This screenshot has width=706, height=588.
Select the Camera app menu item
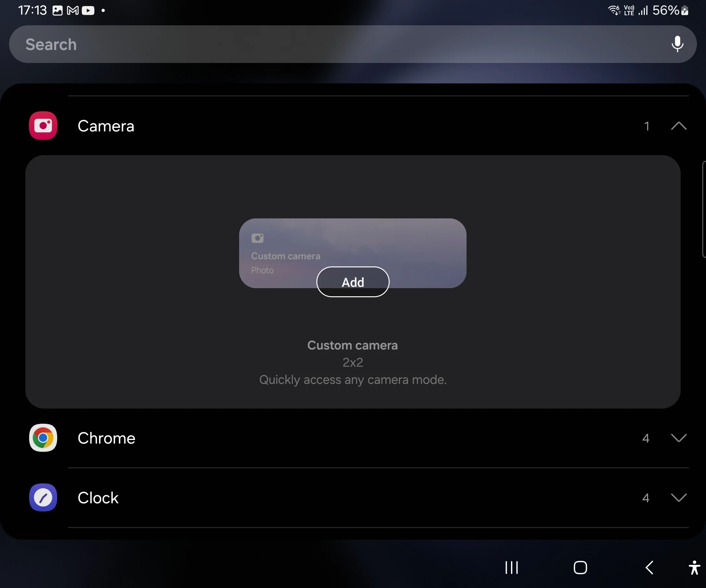click(x=107, y=126)
